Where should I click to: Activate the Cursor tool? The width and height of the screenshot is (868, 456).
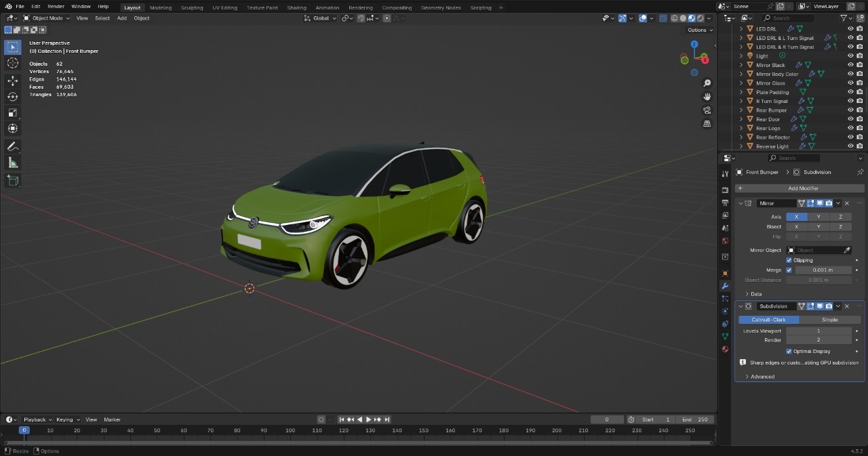[x=12, y=63]
